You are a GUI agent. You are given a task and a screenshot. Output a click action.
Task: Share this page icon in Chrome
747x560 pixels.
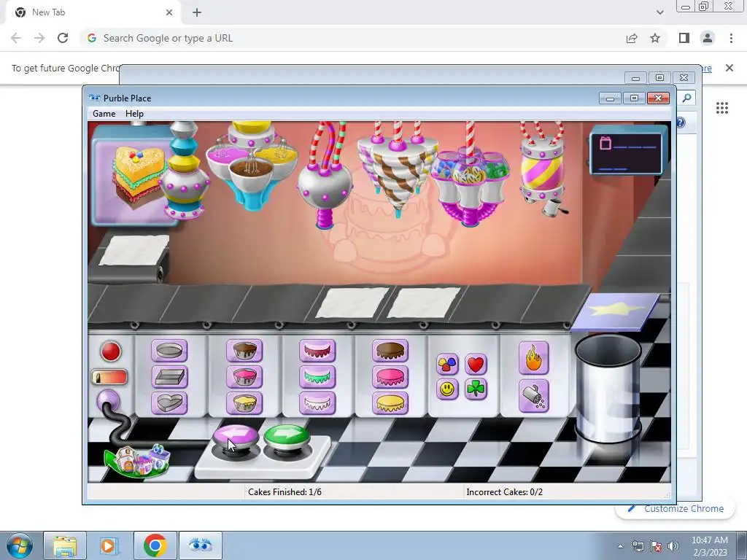point(632,38)
